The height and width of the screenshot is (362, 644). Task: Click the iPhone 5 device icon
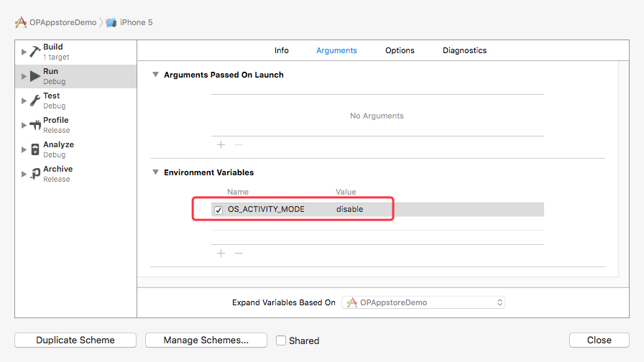(x=111, y=22)
